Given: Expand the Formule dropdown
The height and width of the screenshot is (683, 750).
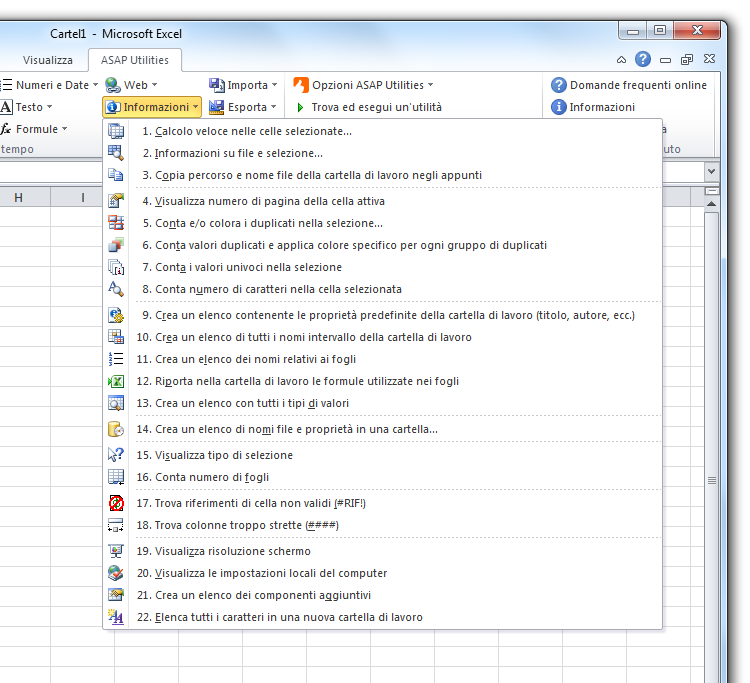Looking at the screenshot, I should click(34, 129).
